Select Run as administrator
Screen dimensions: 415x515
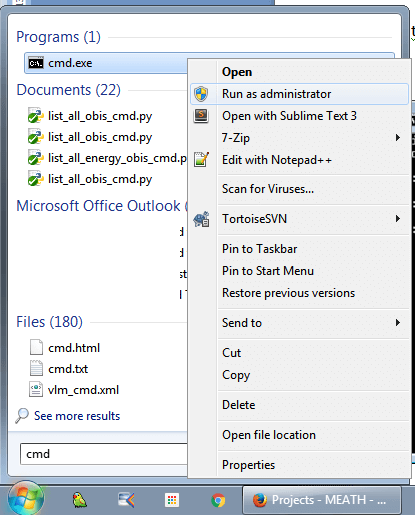tap(299, 94)
